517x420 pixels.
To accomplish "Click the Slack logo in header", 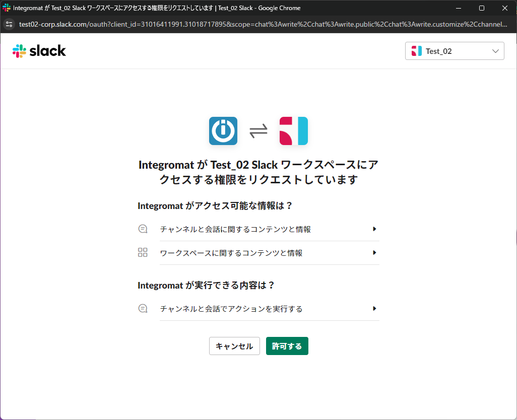I will point(39,51).
